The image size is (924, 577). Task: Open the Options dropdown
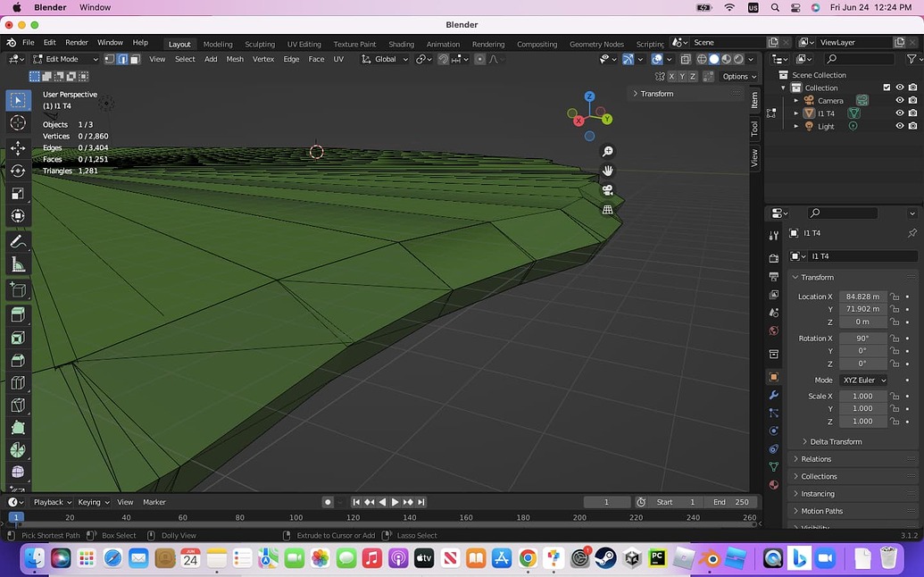pos(739,76)
